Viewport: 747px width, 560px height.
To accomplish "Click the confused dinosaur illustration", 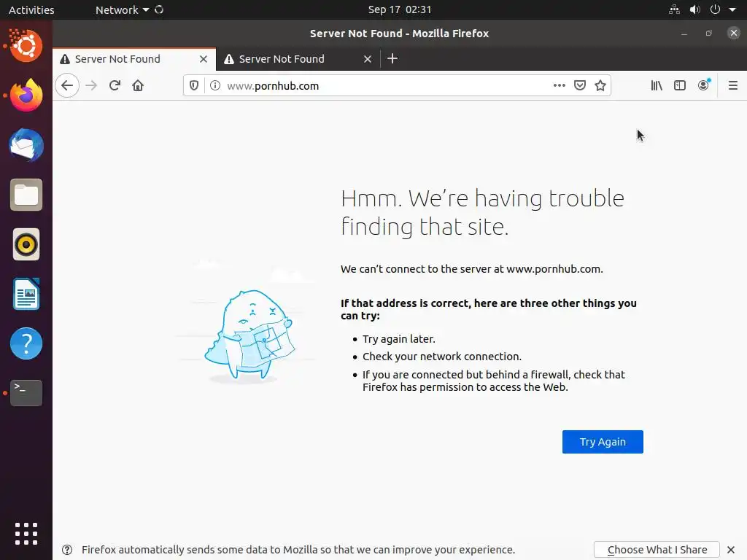I will (x=249, y=336).
